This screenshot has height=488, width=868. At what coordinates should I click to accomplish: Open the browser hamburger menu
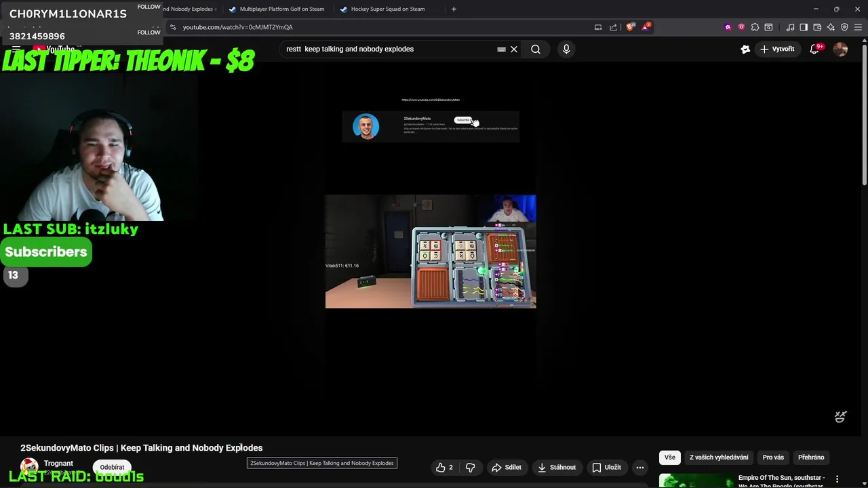click(x=858, y=27)
